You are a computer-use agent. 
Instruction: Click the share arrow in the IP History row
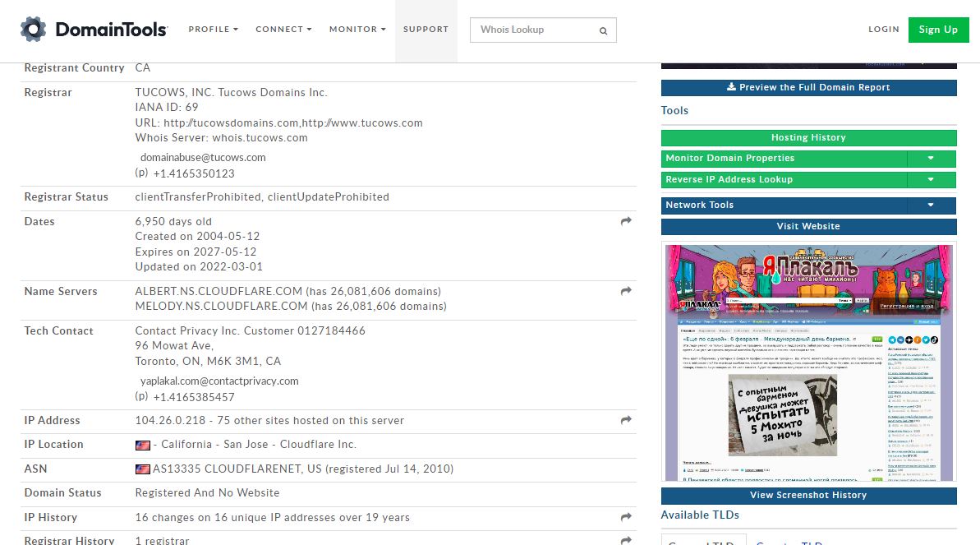point(626,517)
